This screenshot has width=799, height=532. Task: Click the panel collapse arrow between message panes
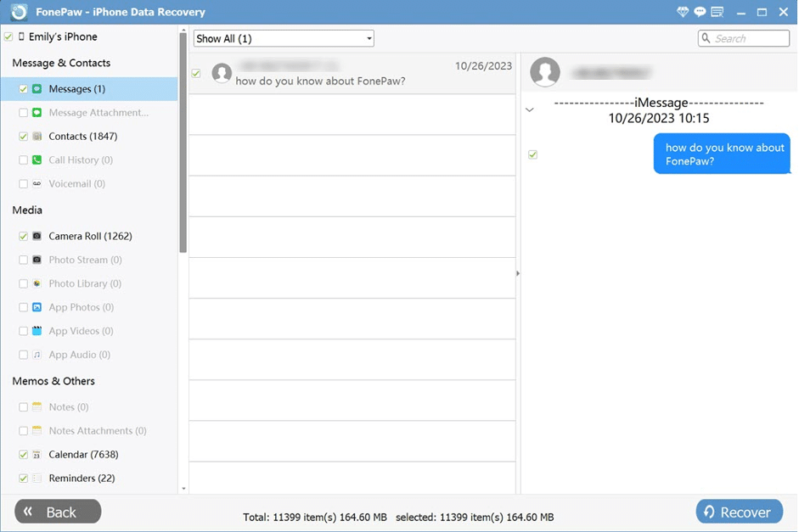tap(517, 273)
